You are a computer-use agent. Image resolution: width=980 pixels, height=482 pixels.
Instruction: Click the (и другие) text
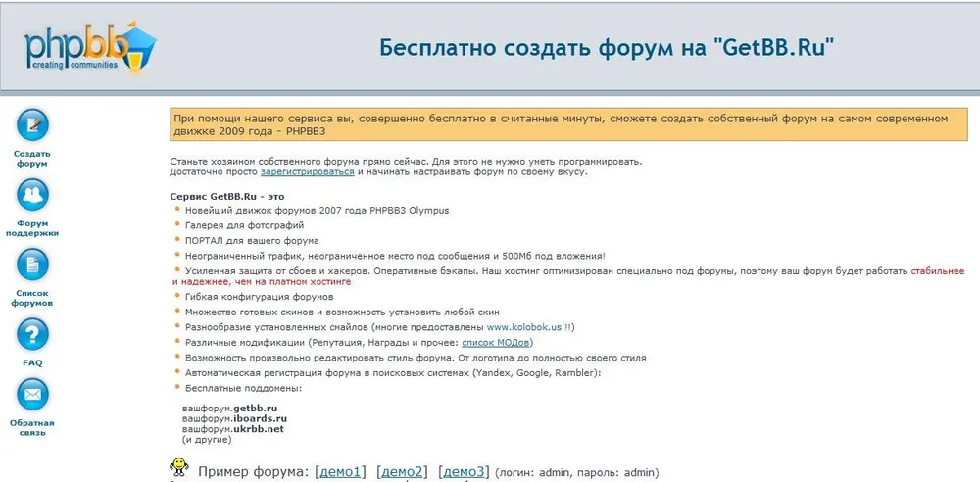(x=207, y=440)
